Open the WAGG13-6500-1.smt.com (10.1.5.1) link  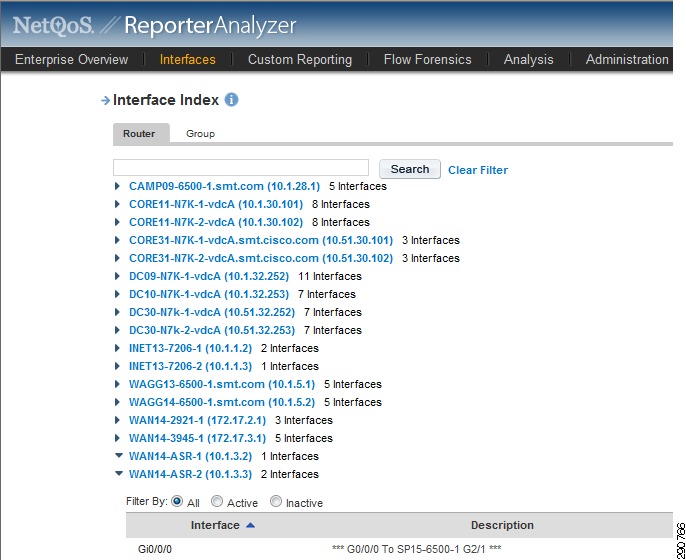222,384
